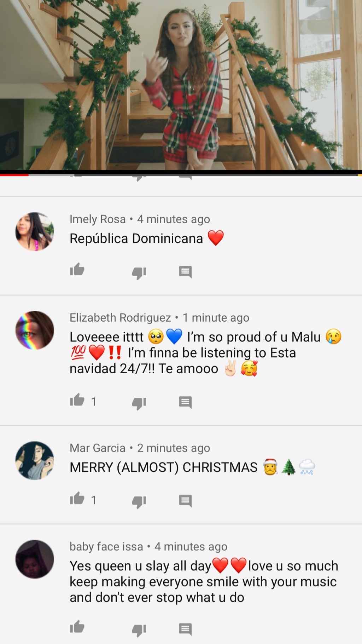Open Elizabeth Rodriguez's rainbow avatar
This screenshot has width=362, height=644.
pos(35,330)
